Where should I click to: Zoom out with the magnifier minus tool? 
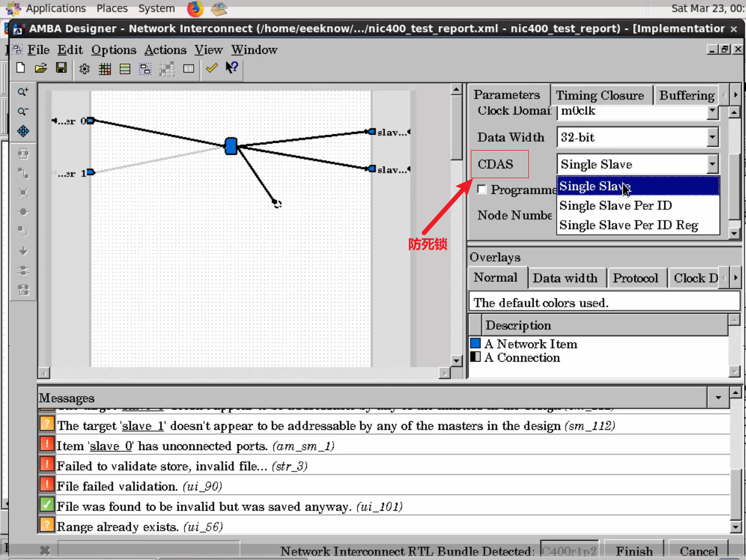pos(23,112)
